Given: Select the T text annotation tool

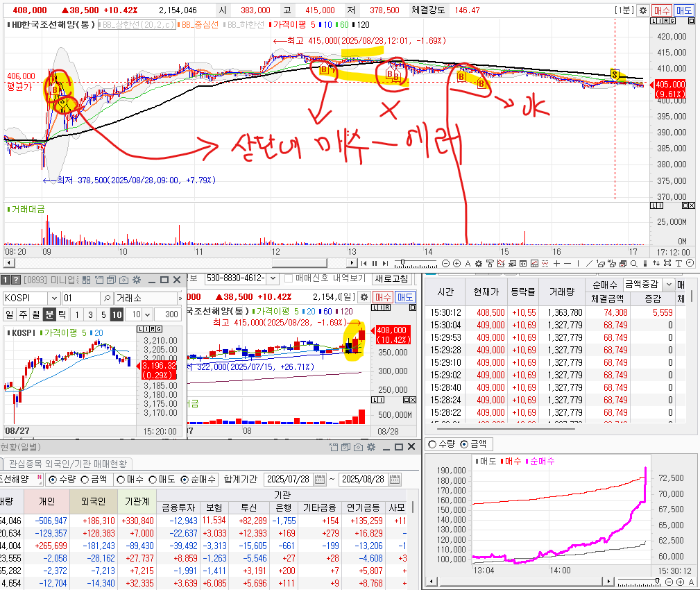Looking at the screenshot, I should click(x=678, y=264).
